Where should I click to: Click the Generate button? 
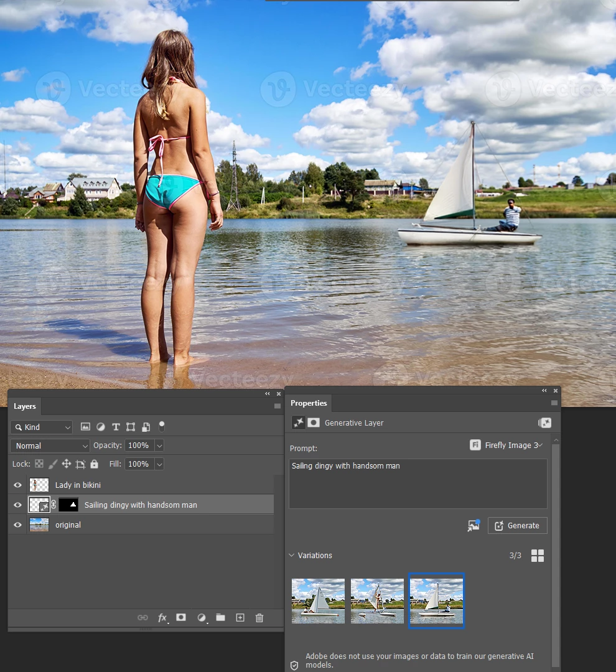[518, 525]
